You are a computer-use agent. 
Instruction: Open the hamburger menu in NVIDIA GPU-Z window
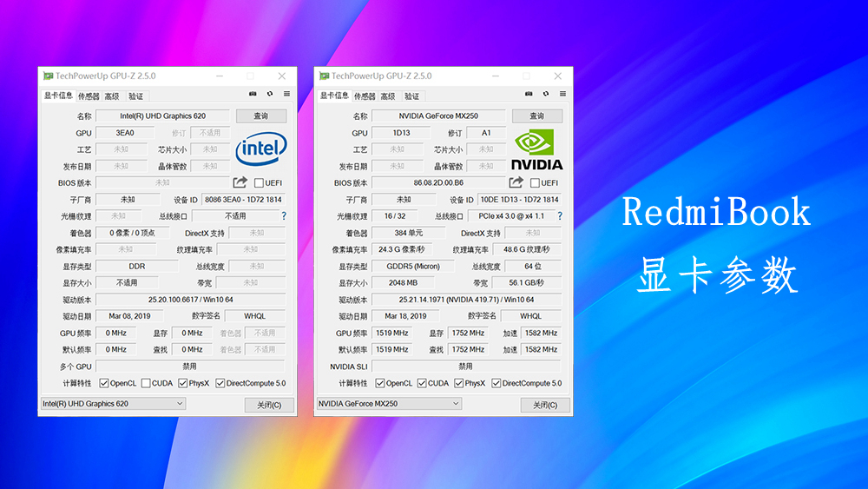tap(562, 94)
